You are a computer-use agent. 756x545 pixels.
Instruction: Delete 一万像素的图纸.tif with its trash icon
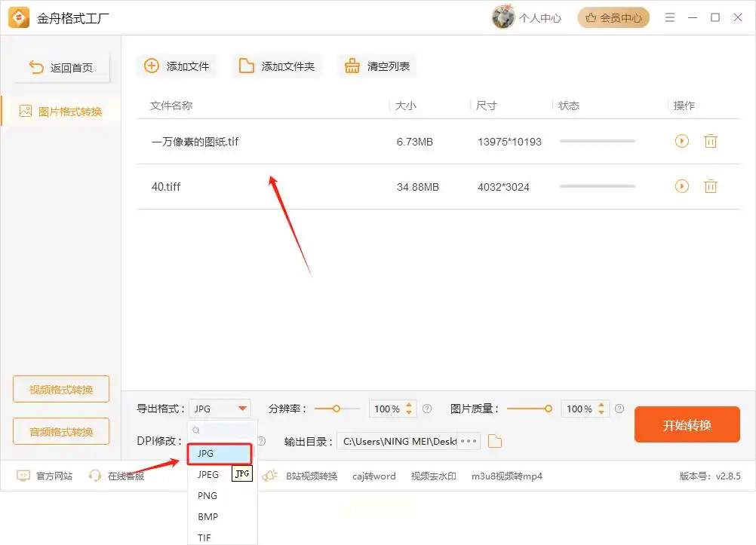pyautogui.click(x=711, y=141)
